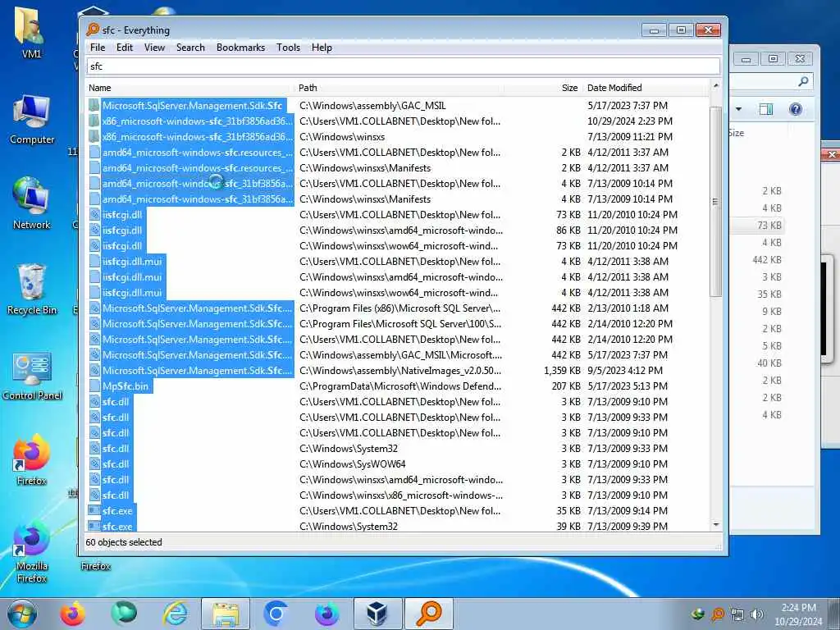Viewport: 840px width, 630px height.
Task: Select the 86 KB iisfcgi.dll row
Action: pyautogui.click(x=396, y=231)
